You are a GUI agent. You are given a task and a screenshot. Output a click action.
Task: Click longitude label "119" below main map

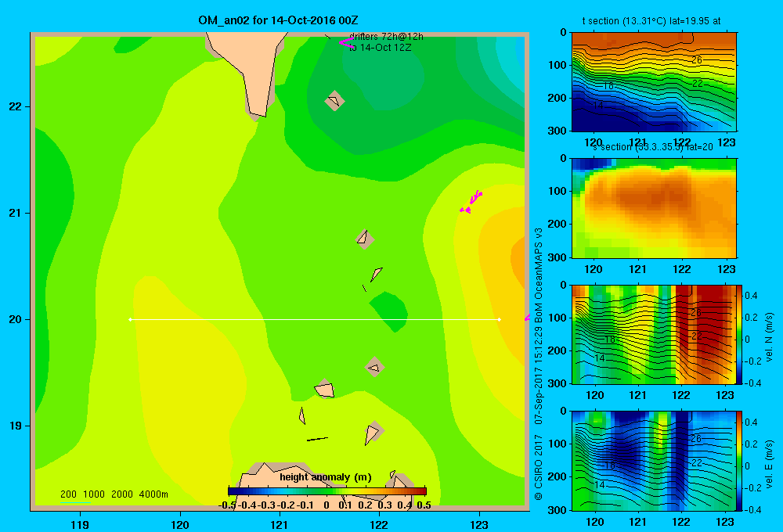80,524
